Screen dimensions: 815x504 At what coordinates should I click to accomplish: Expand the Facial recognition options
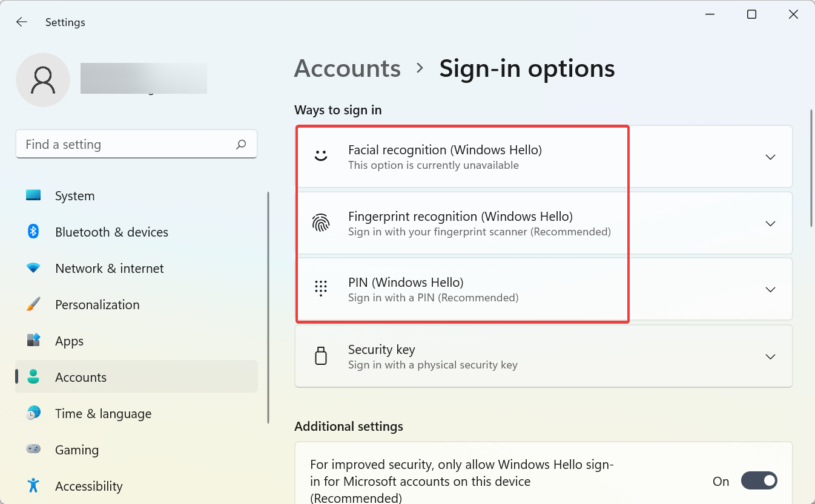click(770, 156)
